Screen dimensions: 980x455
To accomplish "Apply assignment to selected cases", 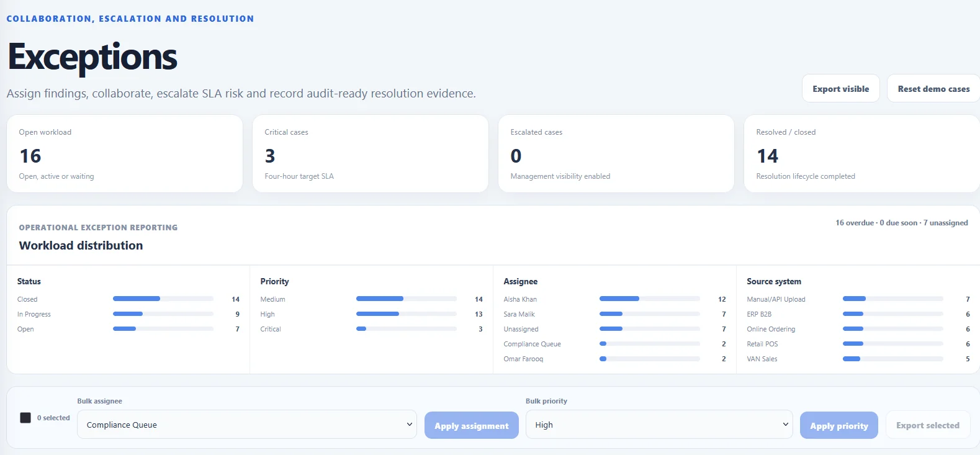I will (x=472, y=425).
